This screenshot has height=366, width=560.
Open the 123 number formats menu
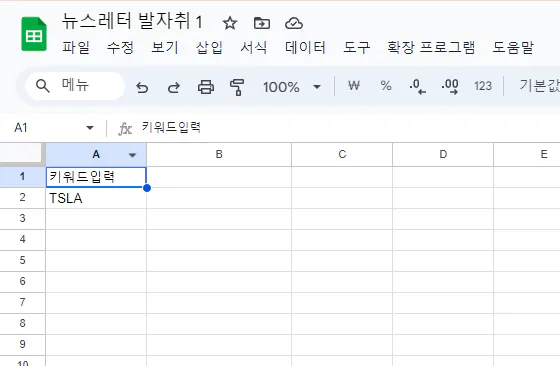point(483,86)
